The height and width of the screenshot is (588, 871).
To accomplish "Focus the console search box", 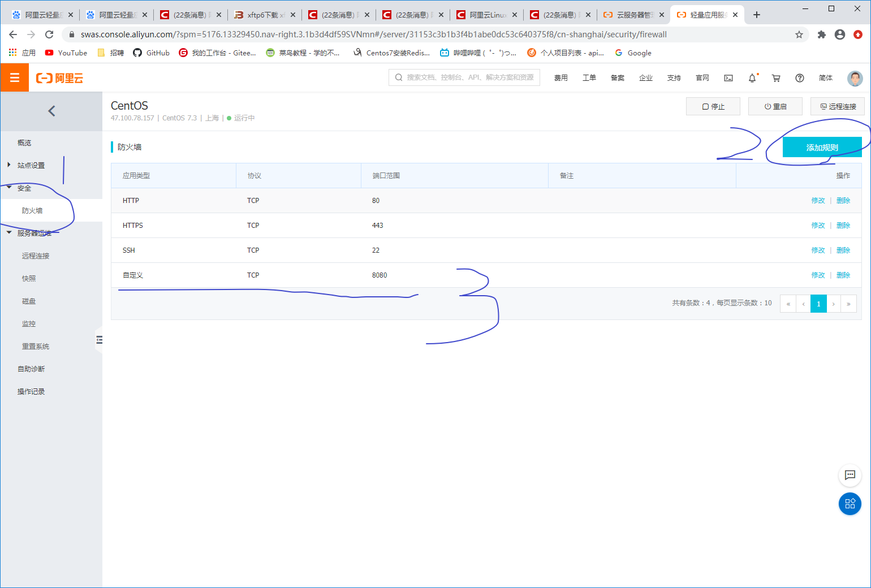I will (x=464, y=77).
